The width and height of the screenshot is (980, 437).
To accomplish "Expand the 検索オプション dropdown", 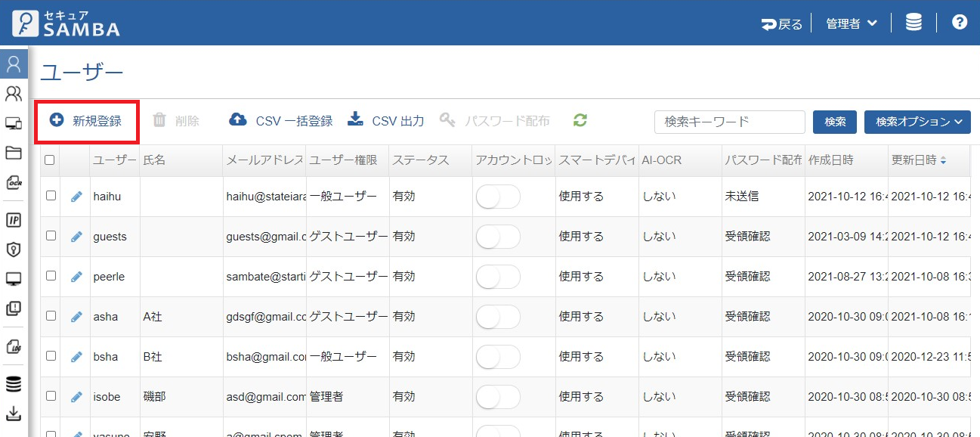I will click(917, 122).
